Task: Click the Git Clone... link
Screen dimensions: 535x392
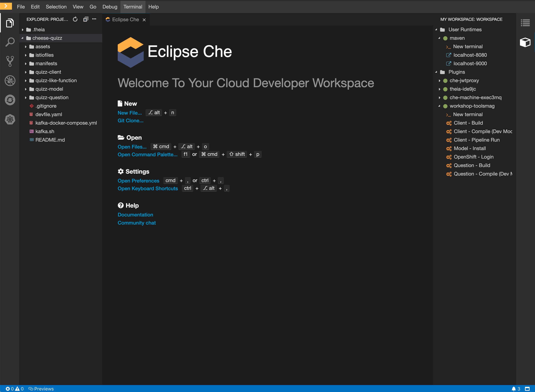Action: point(130,121)
